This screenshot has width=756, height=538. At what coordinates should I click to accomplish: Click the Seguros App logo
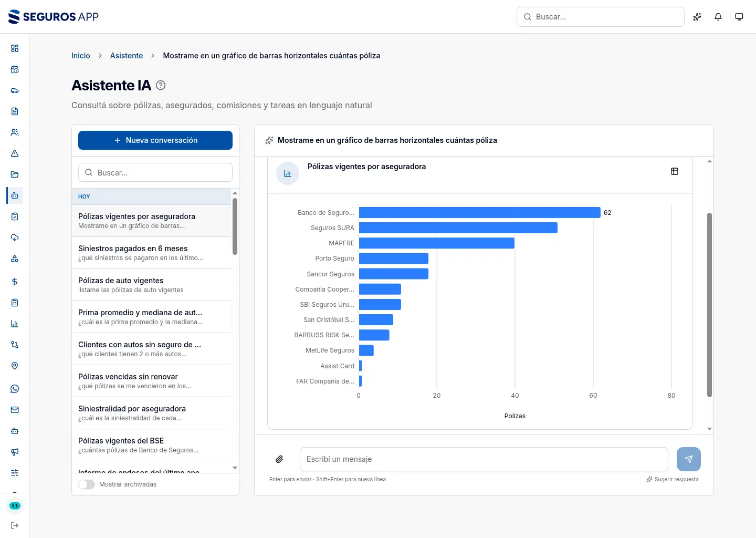click(x=54, y=17)
